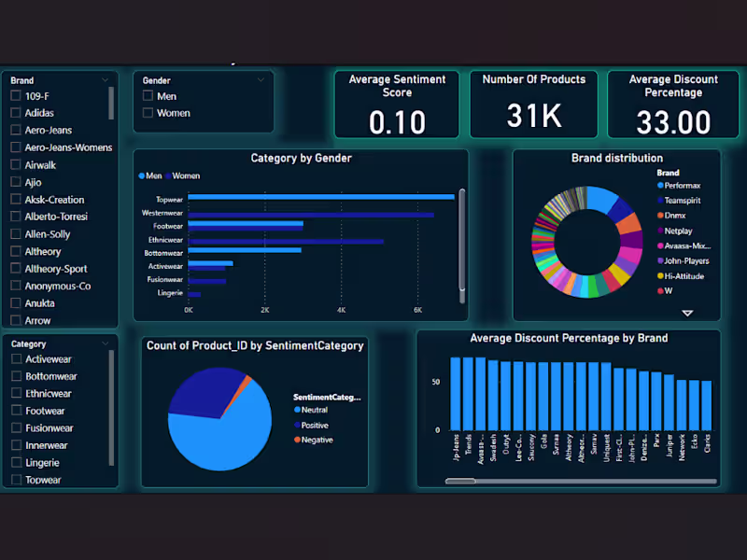Open the Gender slicer dropdown chevron
The height and width of the screenshot is (560, 747).
pos(261,80)
